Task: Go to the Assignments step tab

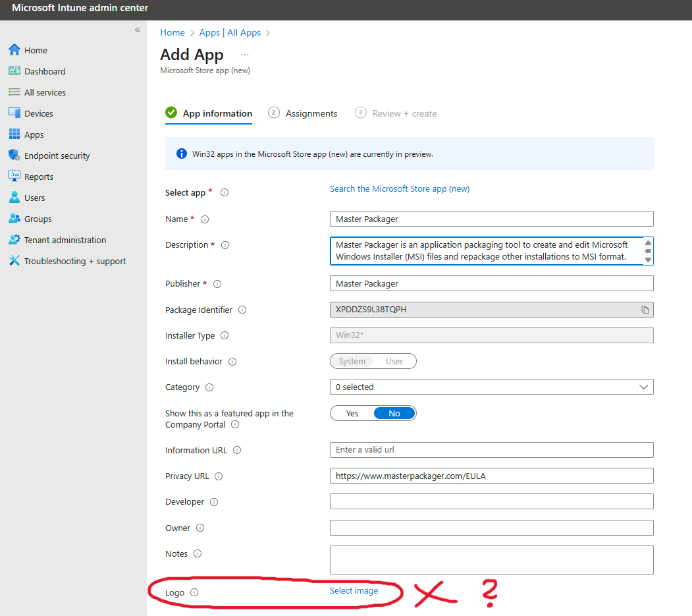Action: [303, 113]
